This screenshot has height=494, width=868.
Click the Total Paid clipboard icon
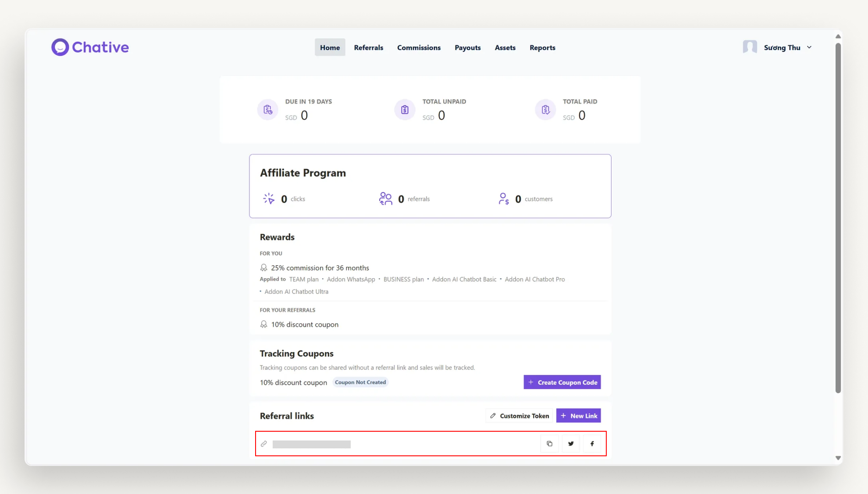(545, 110)
